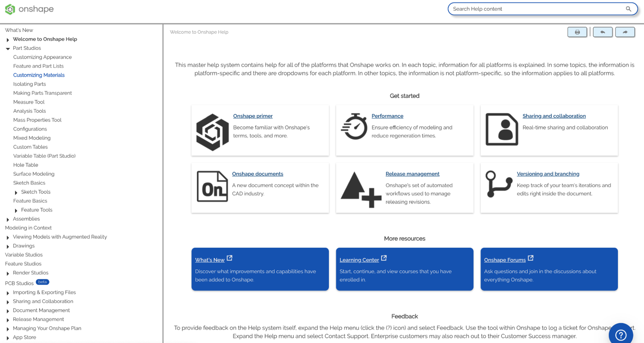
Task: Click the Release management icon
Action: point(361,189)
